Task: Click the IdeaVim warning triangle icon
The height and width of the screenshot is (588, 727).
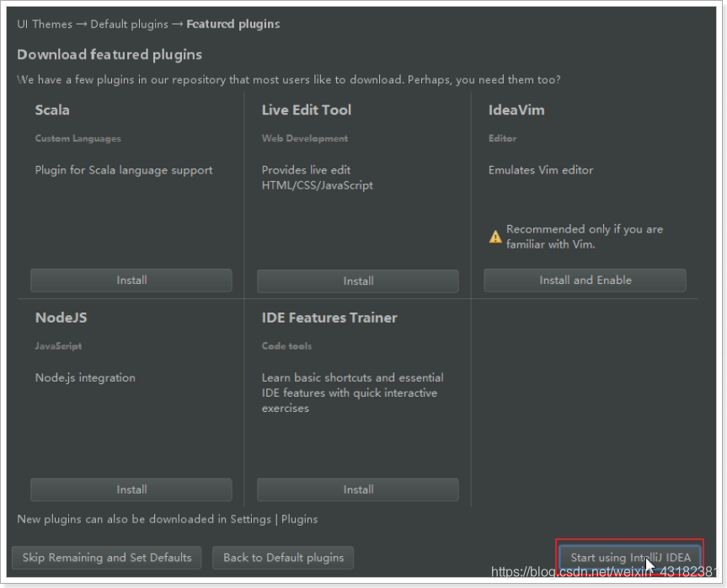Action: pyautogui.click(x=495, y=237)
